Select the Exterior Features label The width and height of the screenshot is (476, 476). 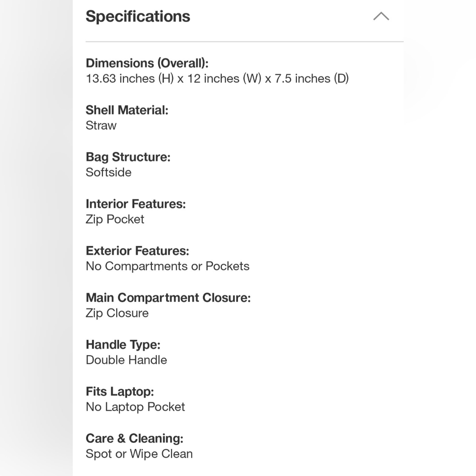[x=138, y=251]
